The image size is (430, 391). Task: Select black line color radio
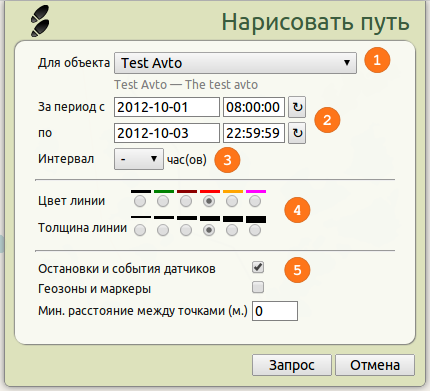click(x=140, y=201)
